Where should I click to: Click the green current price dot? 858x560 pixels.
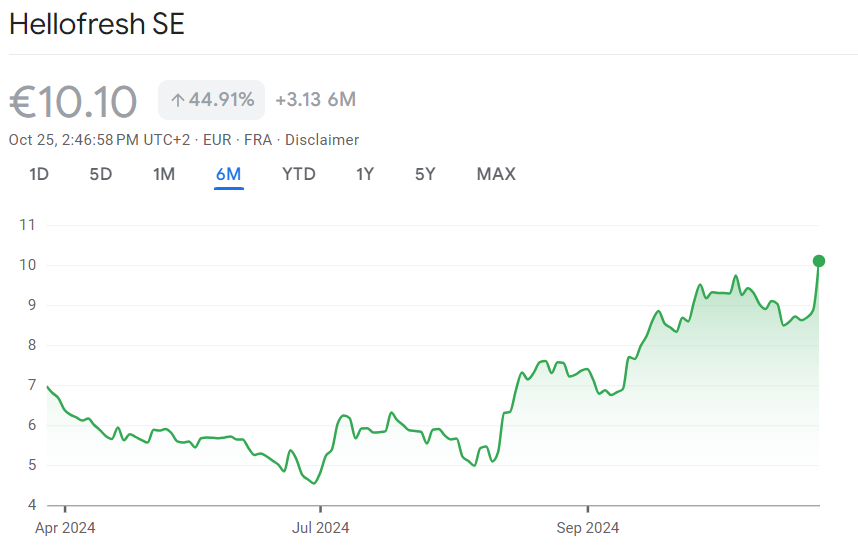(x=819, y=261)
